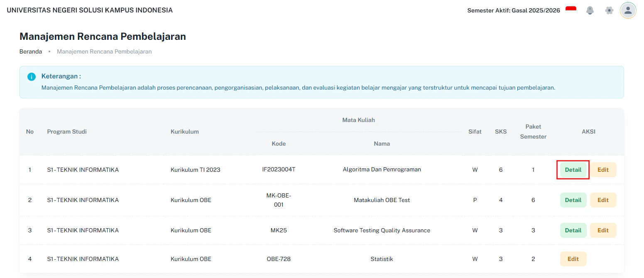The height and width of the screenshot is (278, 644).
Task: Edit the Algoritma Dan Pemrograman course
Action: [x=603, y=170]
